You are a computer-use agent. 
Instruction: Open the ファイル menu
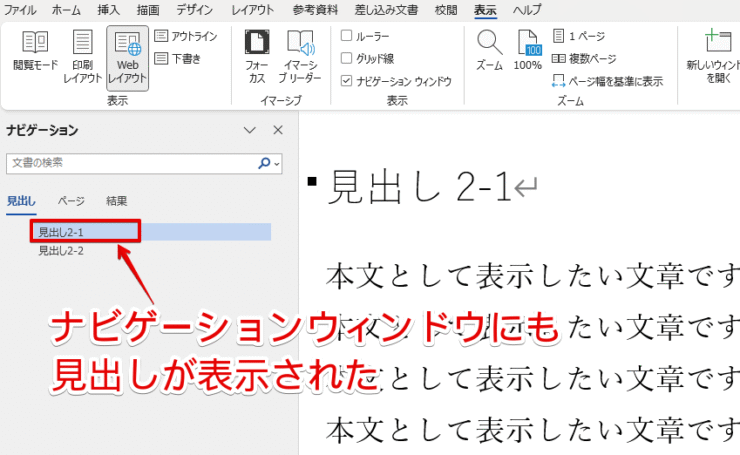19,10
